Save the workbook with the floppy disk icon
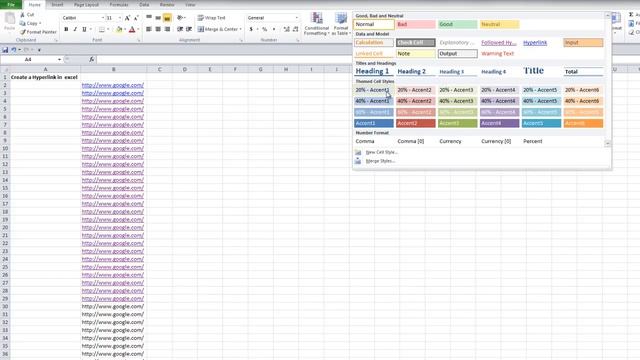 tap(5, 50)
